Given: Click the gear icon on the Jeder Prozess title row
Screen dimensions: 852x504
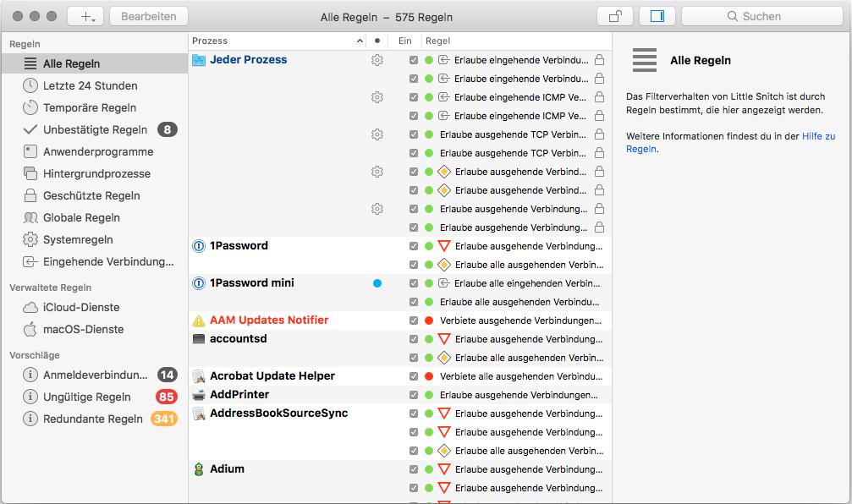Looking at the screenshot, I should 377,60.
